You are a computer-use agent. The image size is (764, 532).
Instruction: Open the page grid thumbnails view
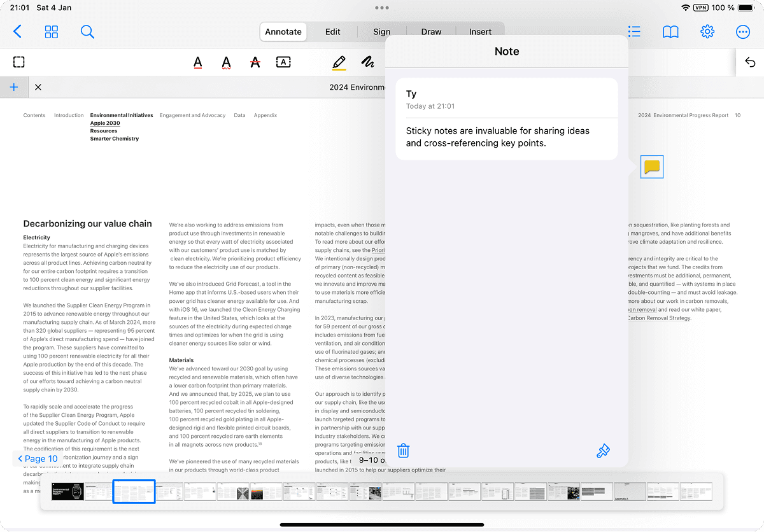52,32
